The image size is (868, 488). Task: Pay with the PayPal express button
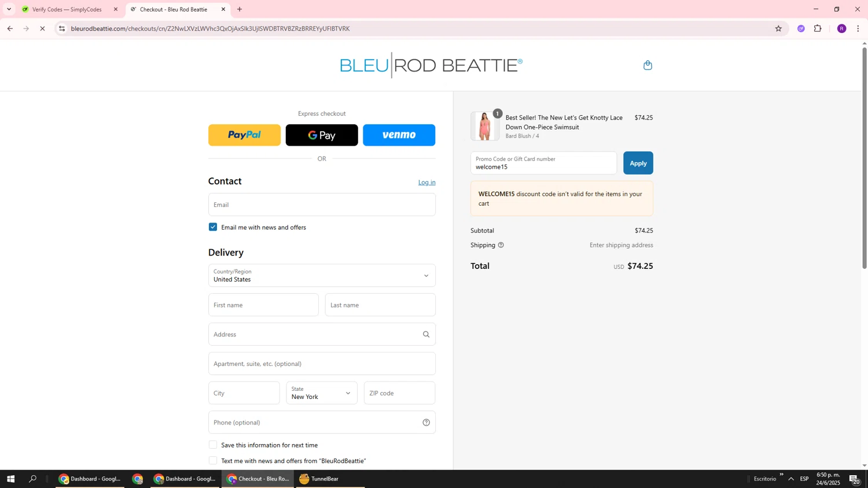tap(244, 135)
